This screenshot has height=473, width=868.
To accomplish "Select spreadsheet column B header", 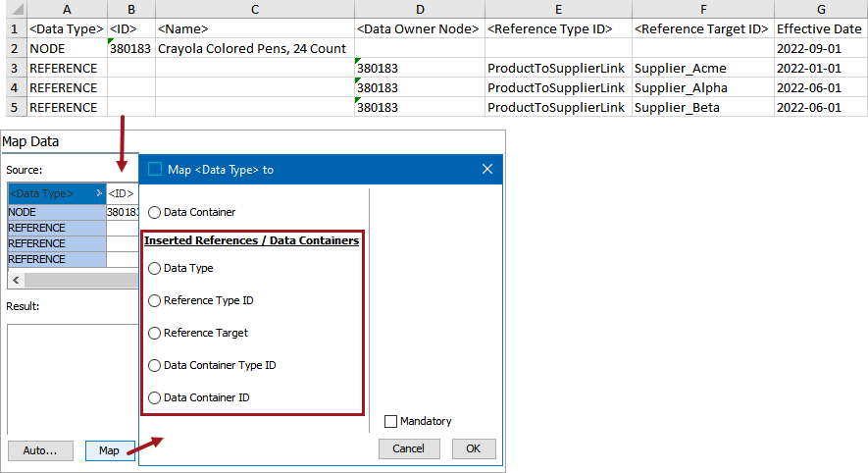I will 131,10.
